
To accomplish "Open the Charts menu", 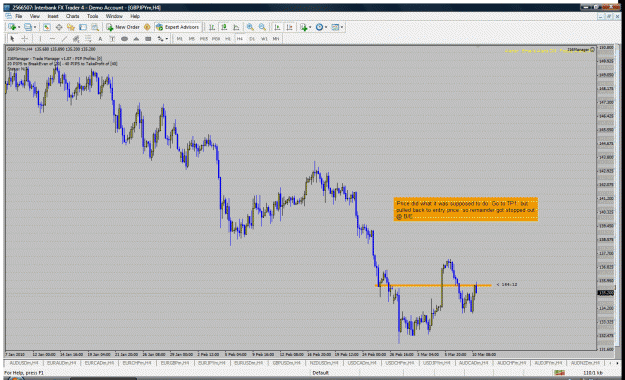I will 73,16.
